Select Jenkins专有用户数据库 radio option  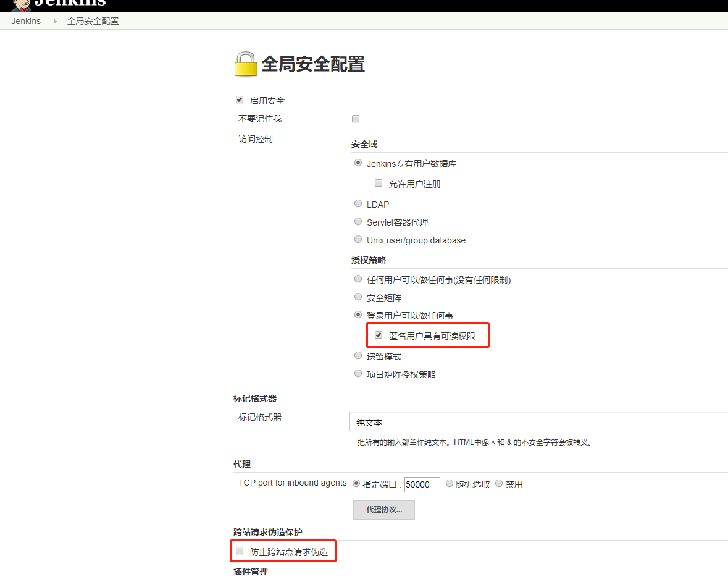click(358, 163)
